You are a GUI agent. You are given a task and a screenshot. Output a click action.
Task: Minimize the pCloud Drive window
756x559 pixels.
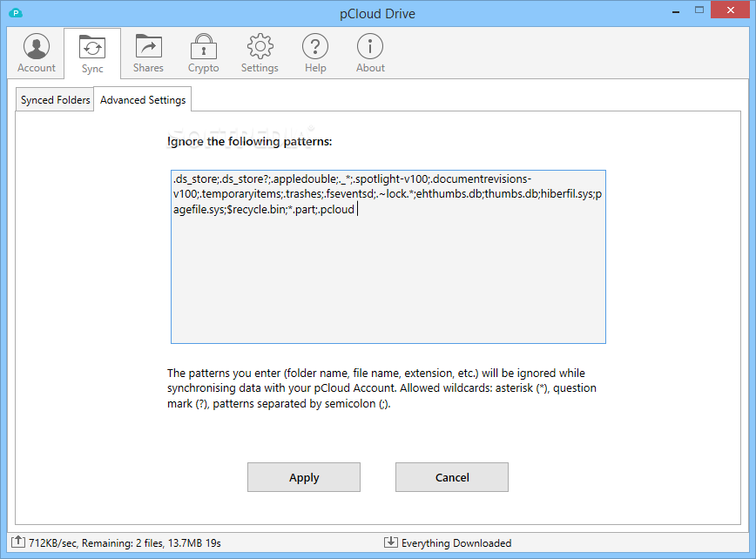pyautogui.click(x=676, y=10)
